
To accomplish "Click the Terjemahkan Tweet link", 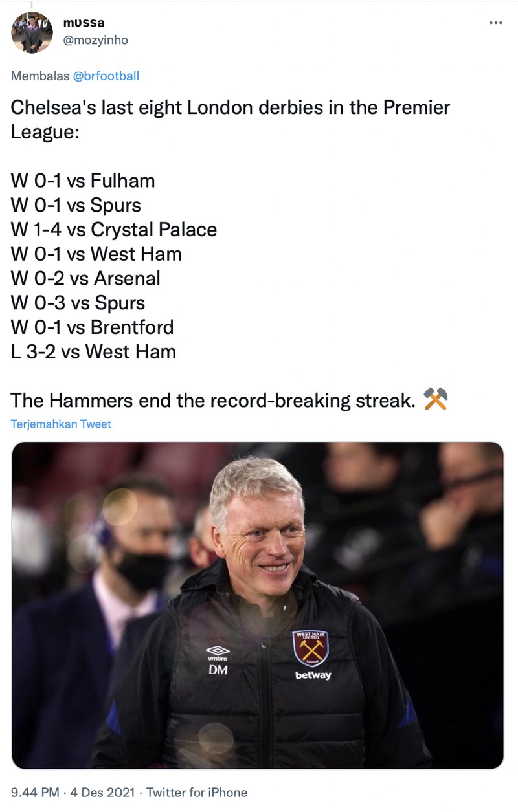I will point(62,424).
